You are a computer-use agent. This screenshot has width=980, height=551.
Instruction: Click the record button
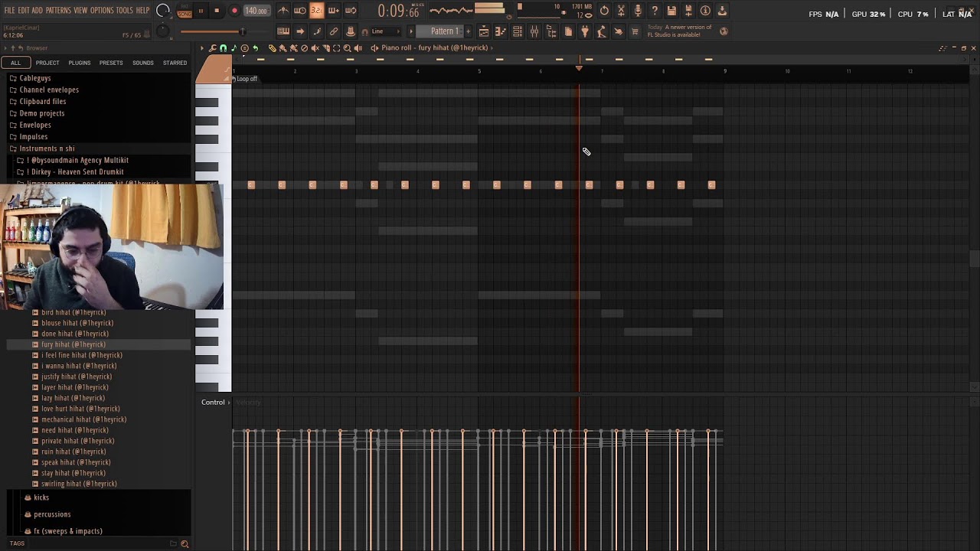click(234, 11)
